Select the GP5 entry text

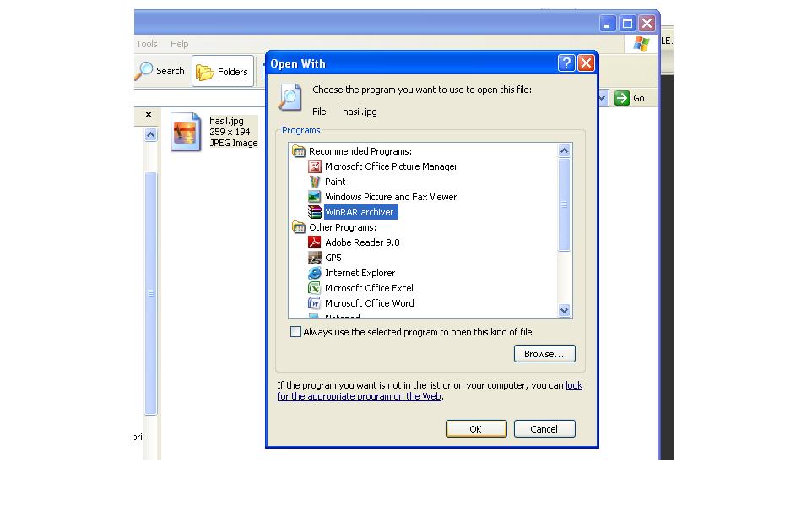point(333,258)
